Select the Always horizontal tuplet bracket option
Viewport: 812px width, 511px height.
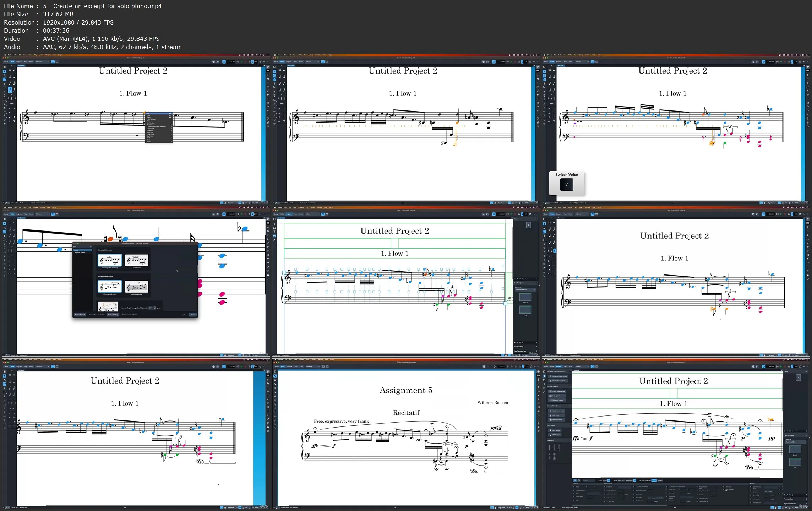tap(137, 287)
